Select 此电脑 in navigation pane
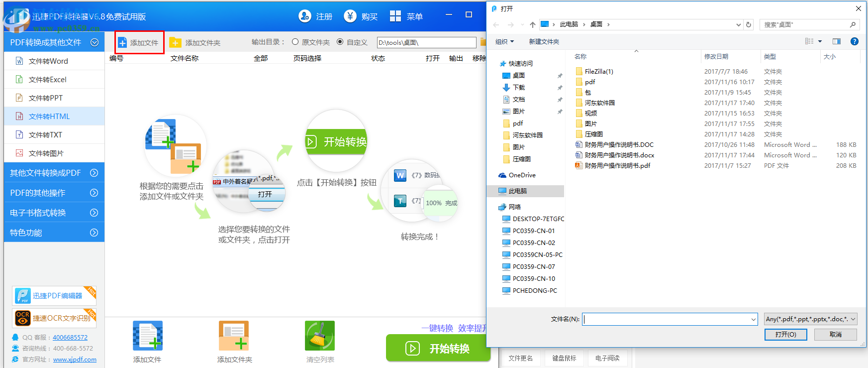This screenshot has width=868, height=368. click(x=525, y=191)
